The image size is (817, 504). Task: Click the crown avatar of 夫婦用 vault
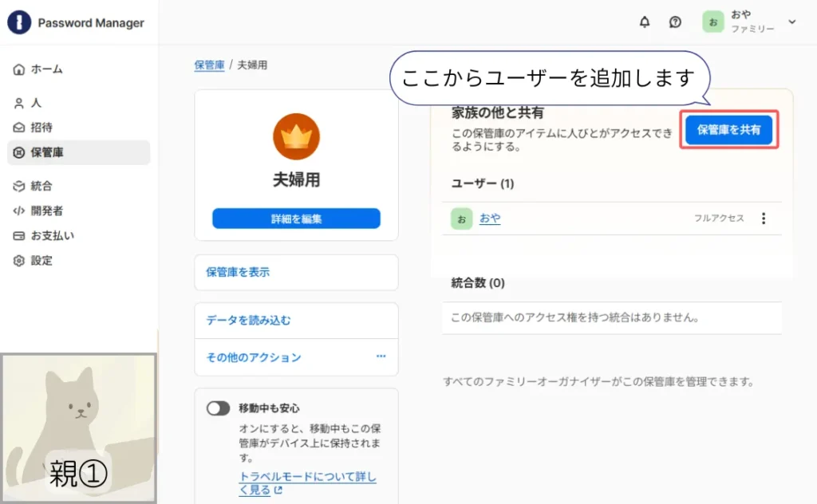click(296, 137)
